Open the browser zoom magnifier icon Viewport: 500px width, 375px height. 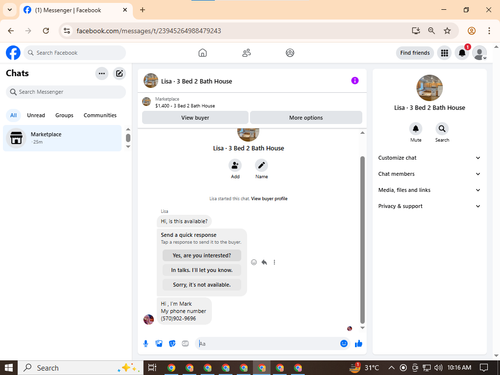pos(431,31)
